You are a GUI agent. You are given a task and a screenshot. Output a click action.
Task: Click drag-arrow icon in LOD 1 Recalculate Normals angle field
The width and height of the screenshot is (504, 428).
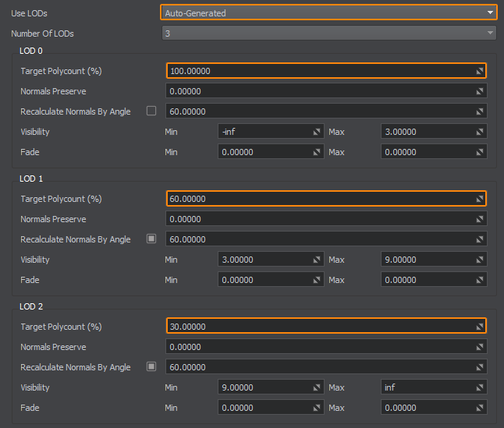coord(481,239)
